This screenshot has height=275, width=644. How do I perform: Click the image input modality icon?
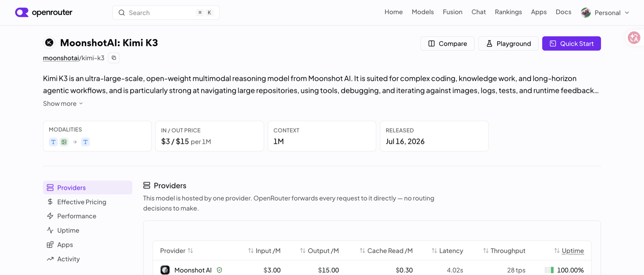click(x=64, y=142)
